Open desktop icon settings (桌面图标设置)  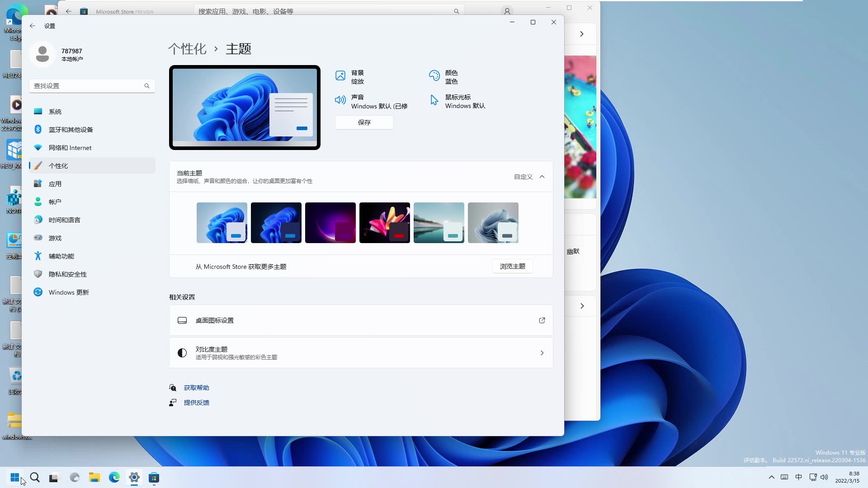(361, 320)
